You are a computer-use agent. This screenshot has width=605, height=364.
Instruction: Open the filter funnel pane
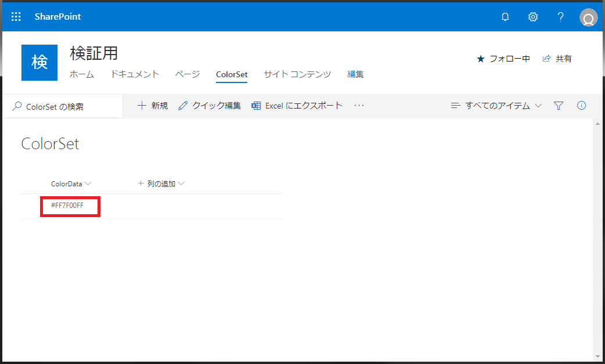(x=559, y=106)
